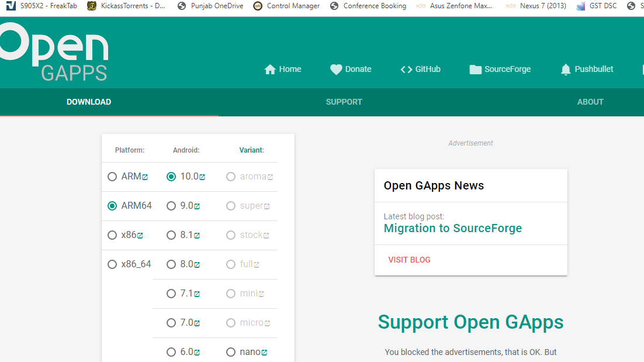644x362 pixels.
Task: Switch to the DOWNLOAD tab
Action: (89, 102)
